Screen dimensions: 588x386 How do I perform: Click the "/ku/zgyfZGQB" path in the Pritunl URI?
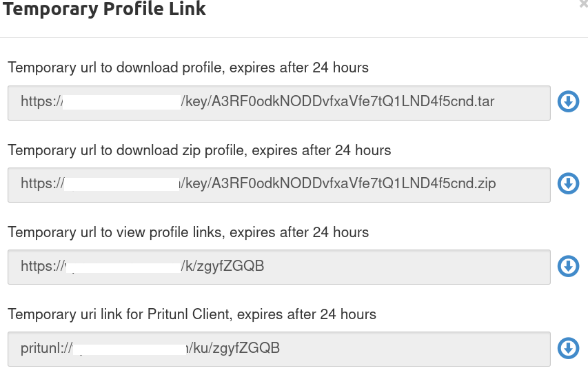point(236,348)
